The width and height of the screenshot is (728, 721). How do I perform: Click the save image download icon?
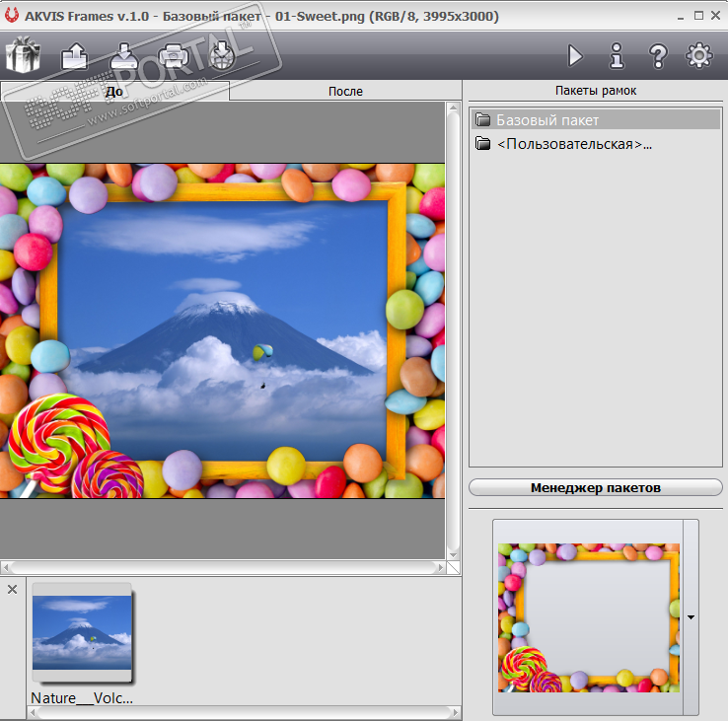(124, 56)
